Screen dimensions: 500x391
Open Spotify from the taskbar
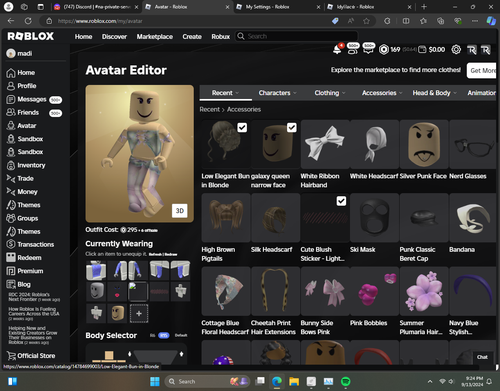pos(346,381)
